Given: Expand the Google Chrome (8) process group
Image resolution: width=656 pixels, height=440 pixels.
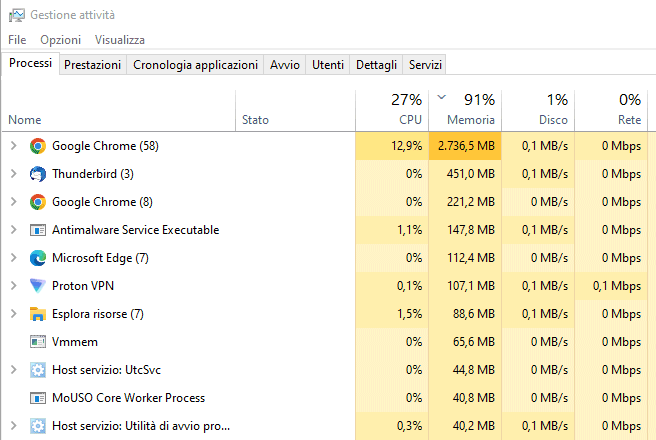Looking at the screenshot, I should click(13, 202).
